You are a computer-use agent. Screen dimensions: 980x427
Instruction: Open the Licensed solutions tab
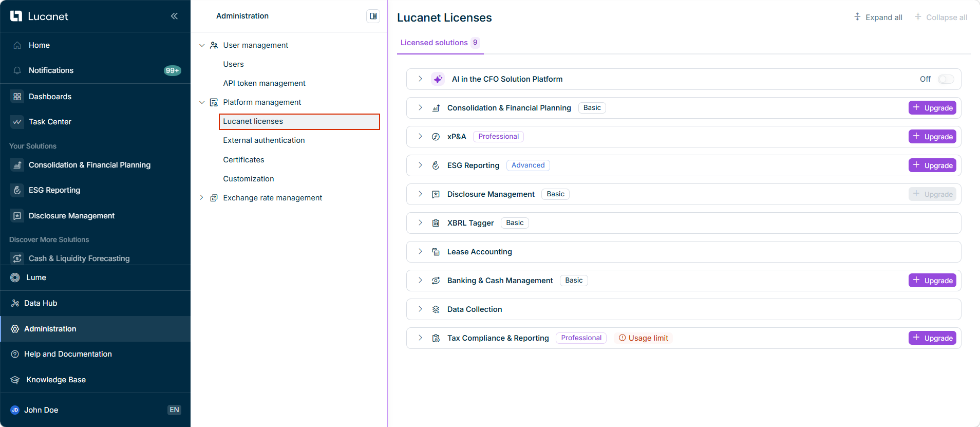point(440,43)
